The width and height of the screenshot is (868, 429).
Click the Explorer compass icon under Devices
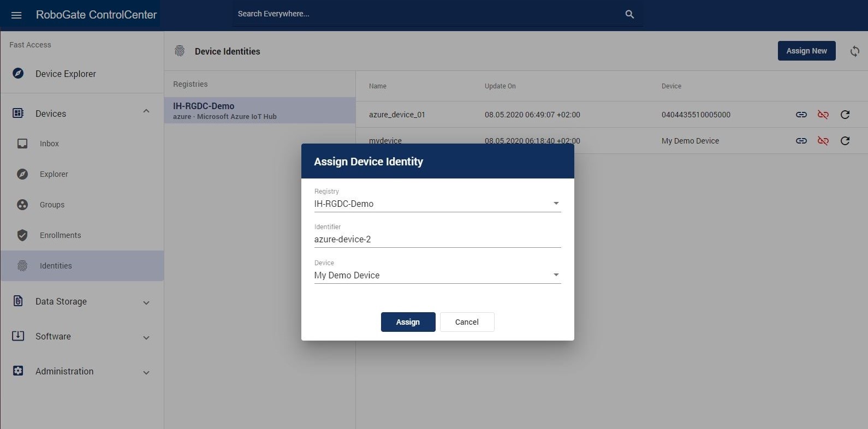click(x=22, y=174)
